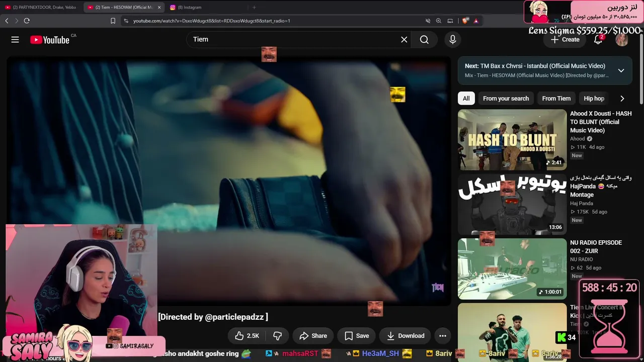Image resolution: width=644 pixels, height=362 pixels.
Task: Start voice search with the microphone
Action: 452,39
